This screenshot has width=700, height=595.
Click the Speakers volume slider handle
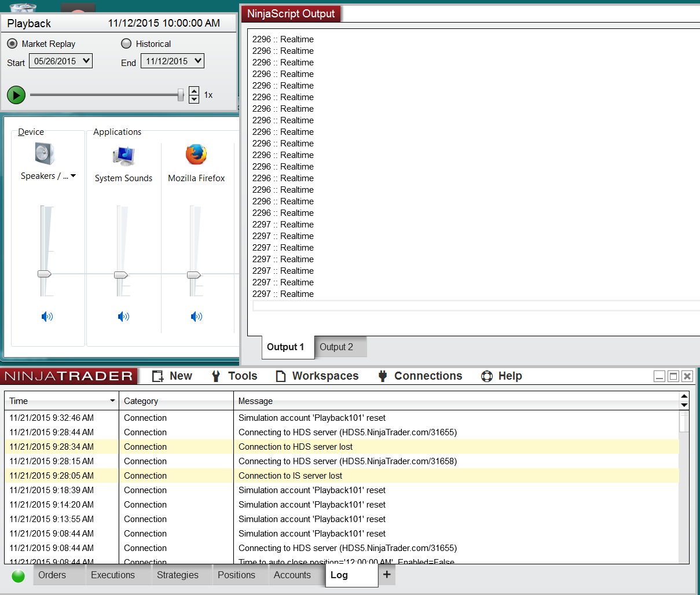tap(45, 274)
